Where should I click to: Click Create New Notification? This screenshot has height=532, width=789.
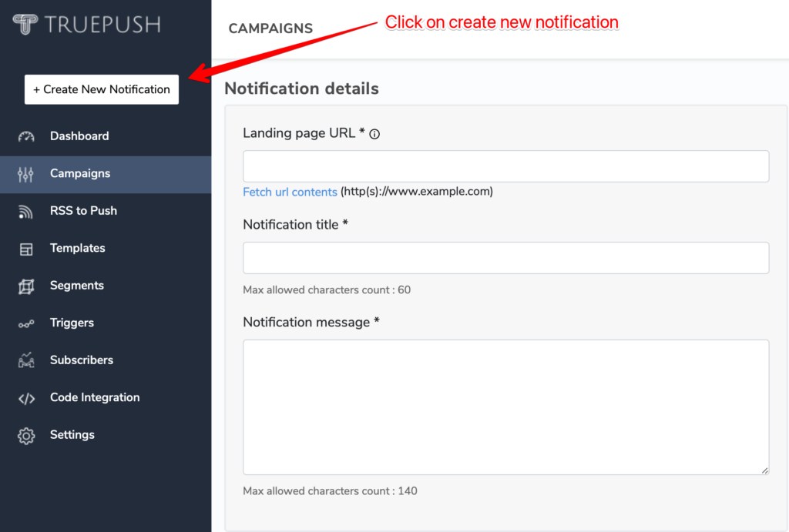coord(101,89)
